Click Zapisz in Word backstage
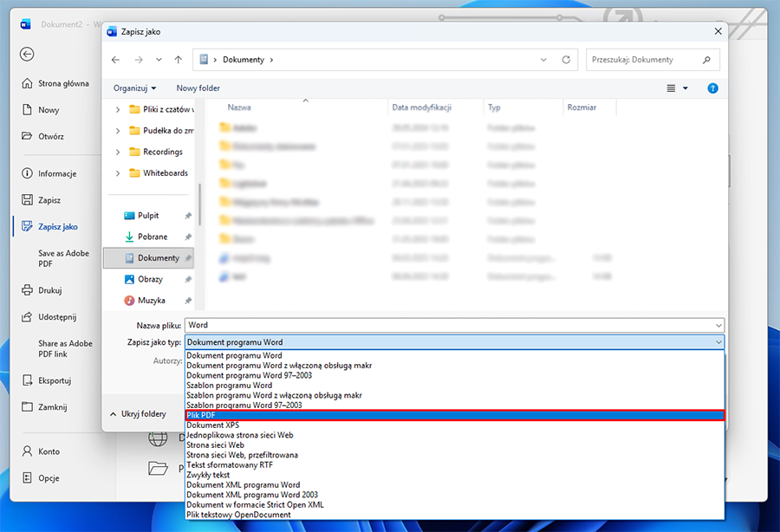Screen dimensions: 780x532 click(42, 200)
